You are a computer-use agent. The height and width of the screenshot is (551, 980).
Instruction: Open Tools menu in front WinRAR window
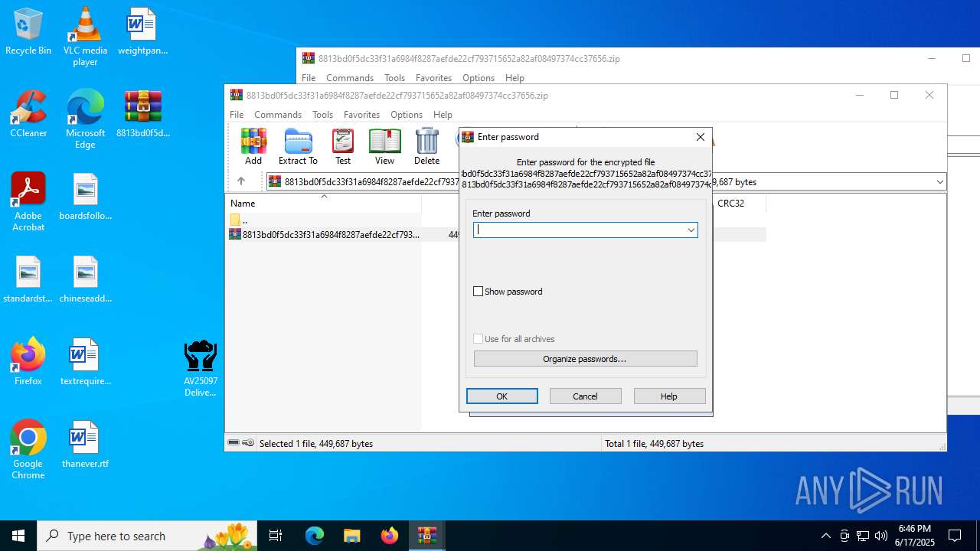322,115
